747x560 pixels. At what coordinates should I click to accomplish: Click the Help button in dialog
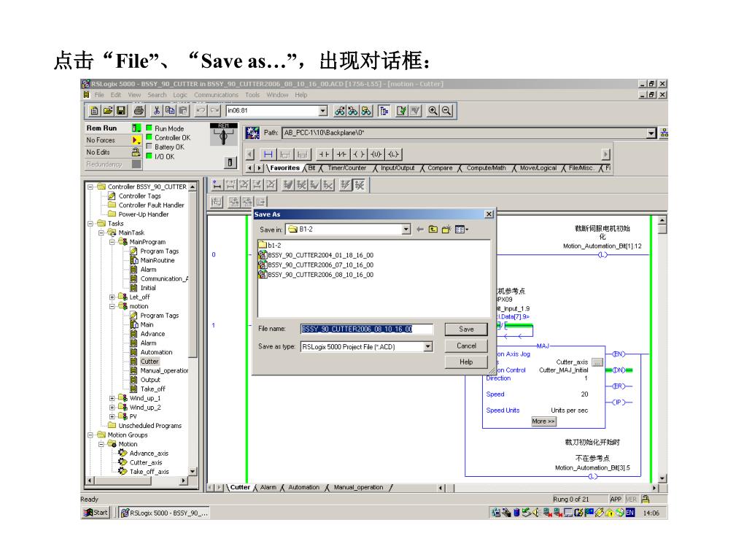coord(466,362)
